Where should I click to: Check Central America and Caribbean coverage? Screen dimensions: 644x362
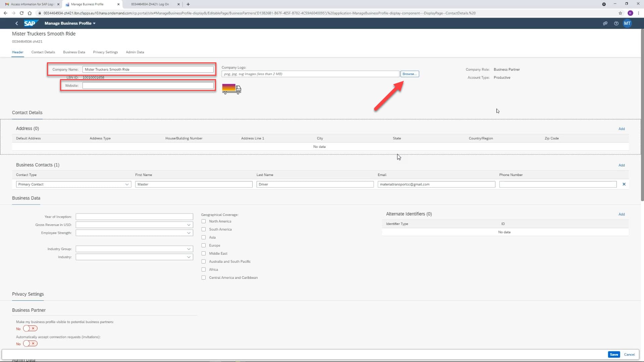click(x=204, y=278)
